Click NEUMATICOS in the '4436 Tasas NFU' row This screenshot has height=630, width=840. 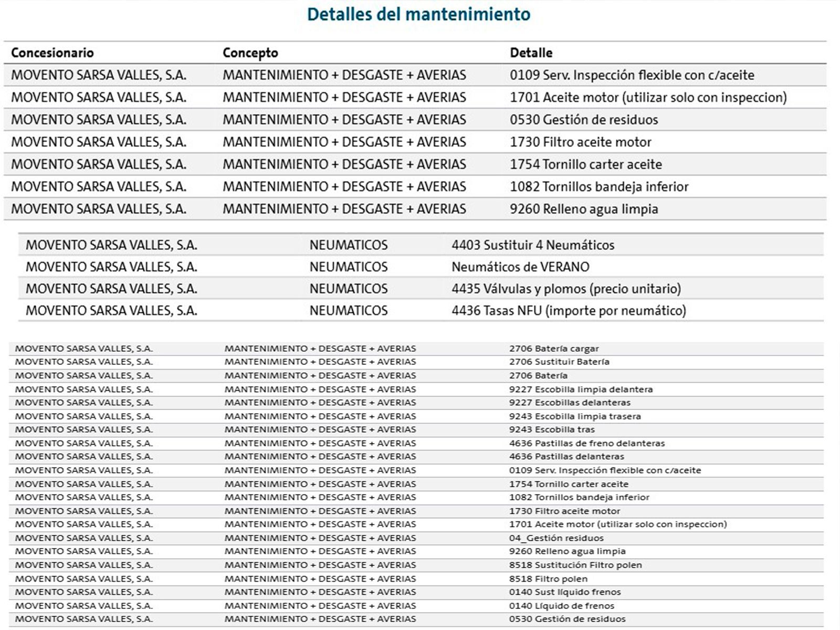coord(349,311)
